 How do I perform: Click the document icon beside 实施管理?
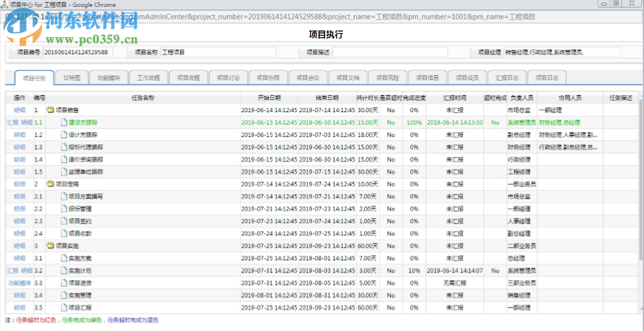click(64, 295)
